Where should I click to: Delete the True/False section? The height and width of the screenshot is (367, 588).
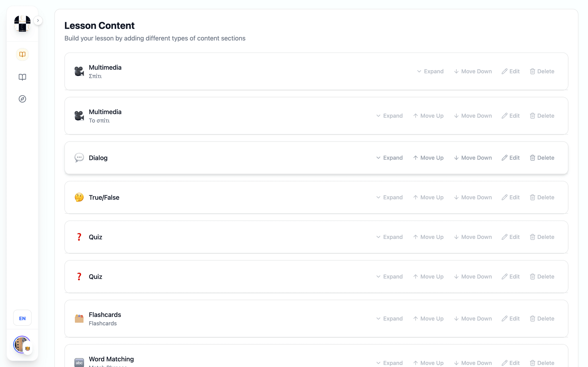pyautogui.click(x=542, y=197)
